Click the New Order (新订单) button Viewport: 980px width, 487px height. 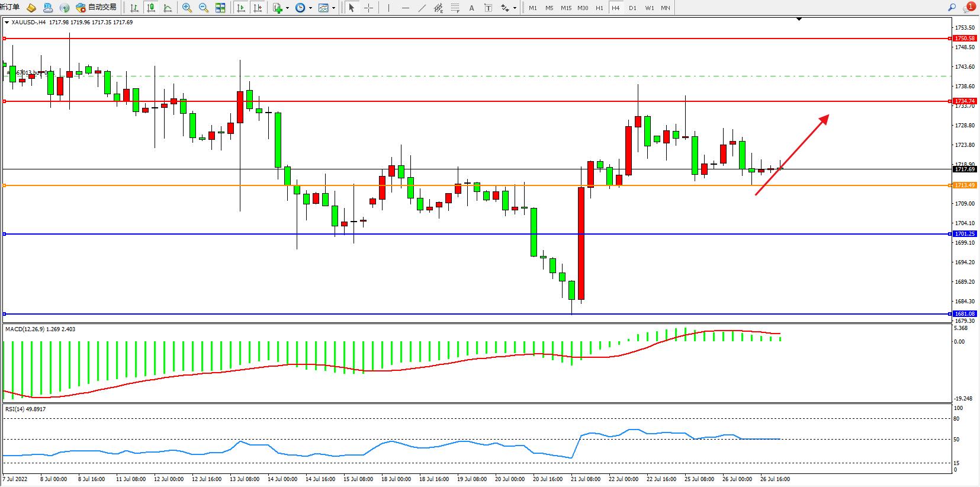pyautogui.click(x=10, y=7)
